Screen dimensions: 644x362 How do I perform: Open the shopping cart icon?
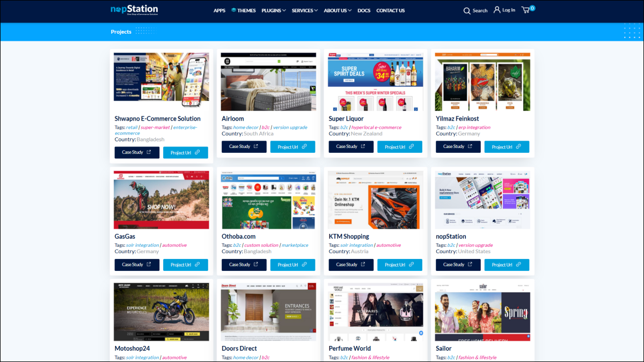[x=526, y=10]
